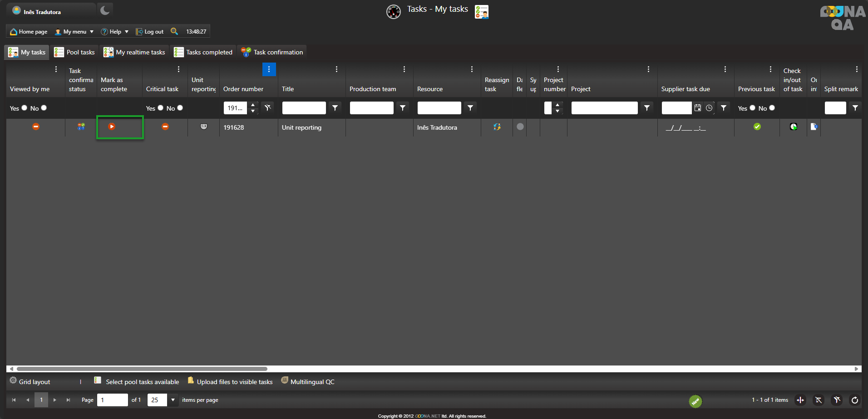Click the Reassign task icon in row
868x419 pixels.
coord(497,127)
